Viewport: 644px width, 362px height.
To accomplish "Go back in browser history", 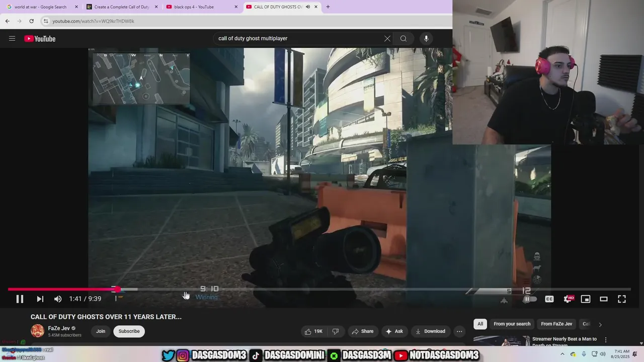I will click(7, 21).
